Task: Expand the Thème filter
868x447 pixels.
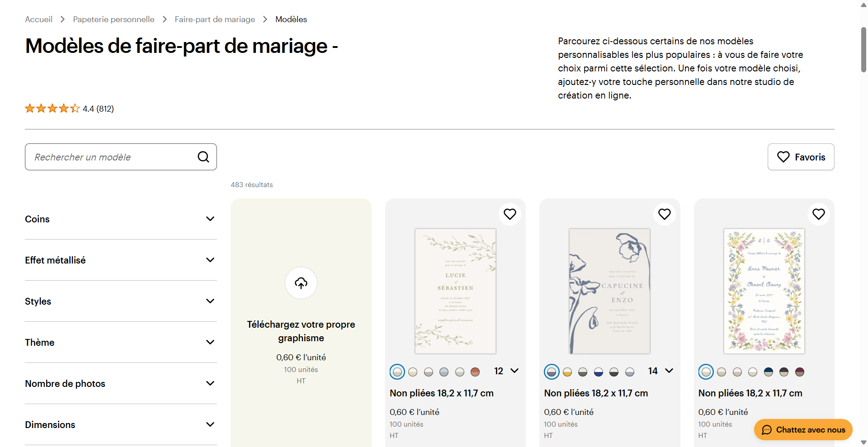Action: (121, 342)
